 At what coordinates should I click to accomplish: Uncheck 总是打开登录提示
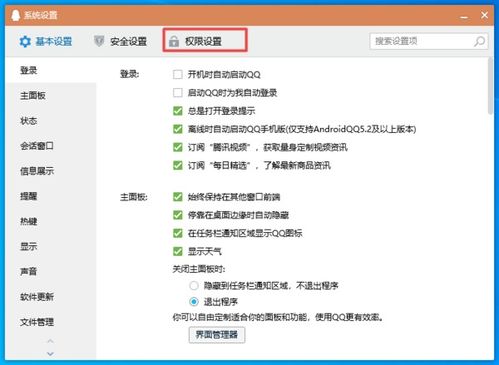[x=178, y=111]
